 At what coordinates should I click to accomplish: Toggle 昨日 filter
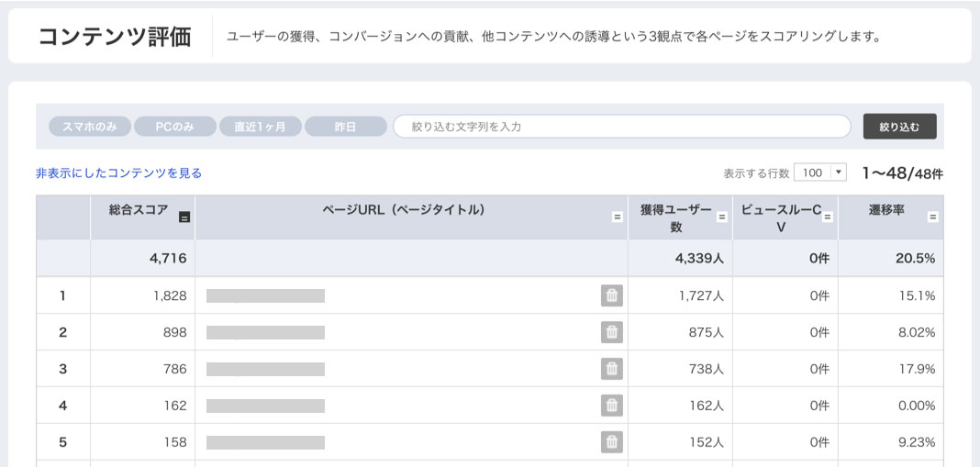(346, 127)
